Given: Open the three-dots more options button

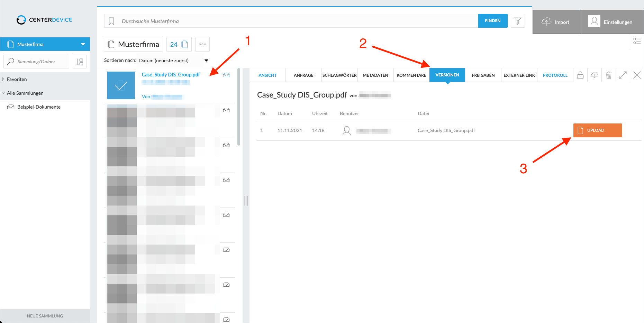Looking at the screenshot, I should (x=202, y=44).
